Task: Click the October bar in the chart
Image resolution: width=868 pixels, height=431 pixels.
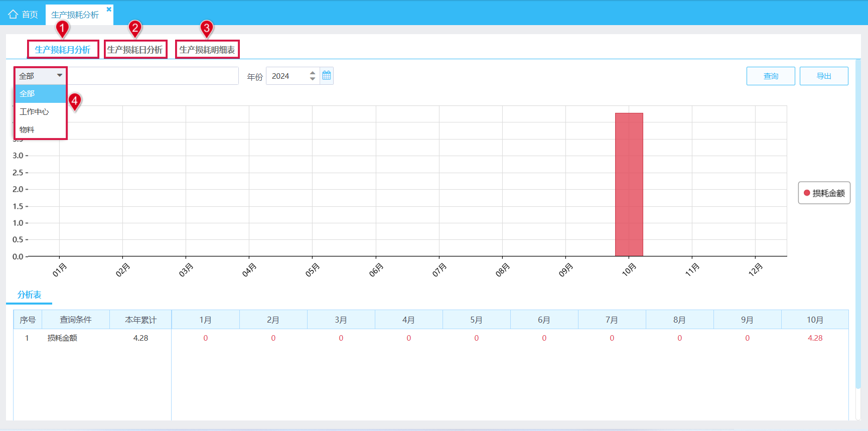Action: point(629,185)
